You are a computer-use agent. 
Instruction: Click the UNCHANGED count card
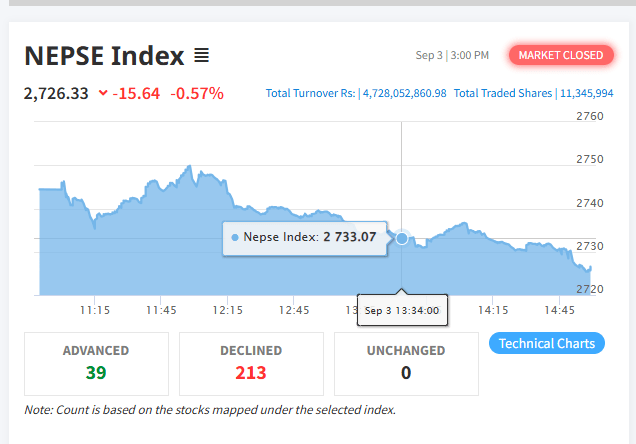[406, 364]
